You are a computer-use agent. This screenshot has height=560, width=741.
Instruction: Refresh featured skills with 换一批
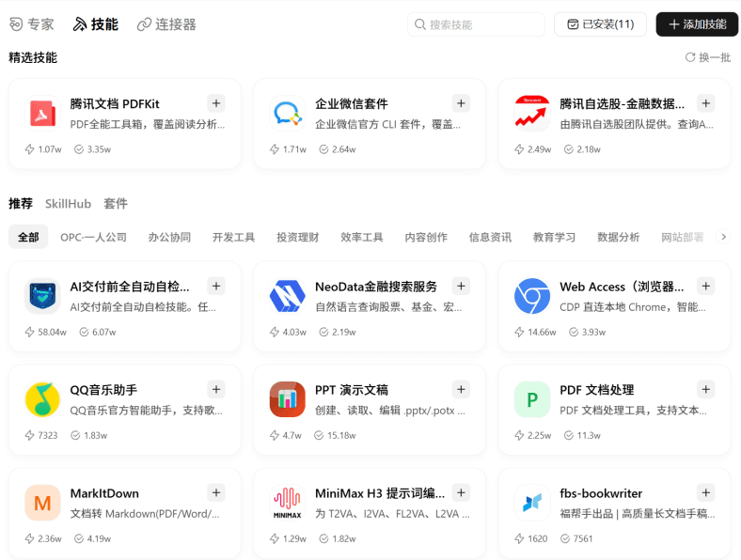point(708,57)
